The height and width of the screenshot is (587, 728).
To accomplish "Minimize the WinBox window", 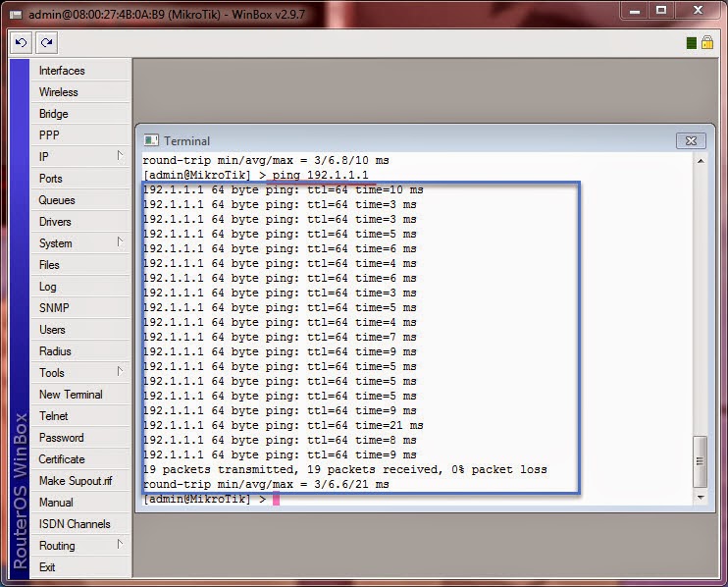I will (635, 10).
